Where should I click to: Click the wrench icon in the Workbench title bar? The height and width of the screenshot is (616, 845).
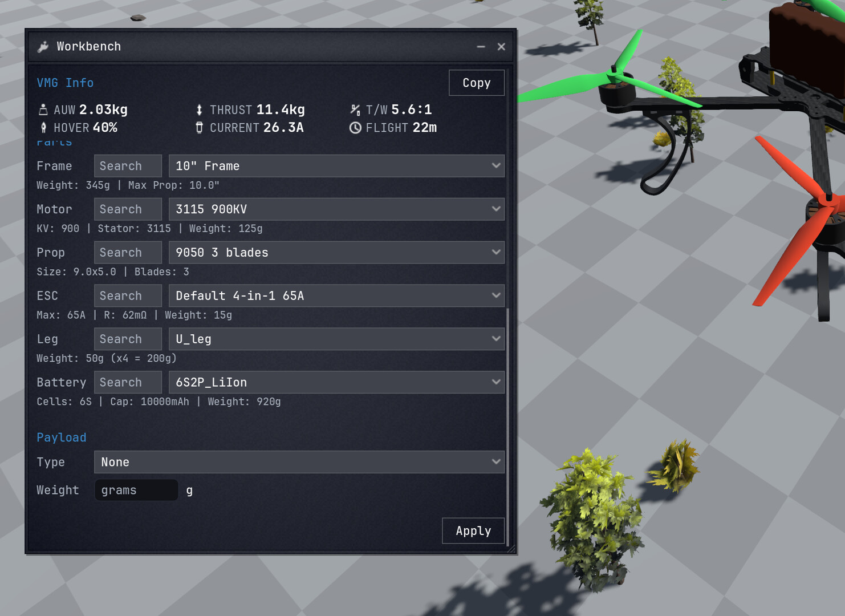coord(43,46)
